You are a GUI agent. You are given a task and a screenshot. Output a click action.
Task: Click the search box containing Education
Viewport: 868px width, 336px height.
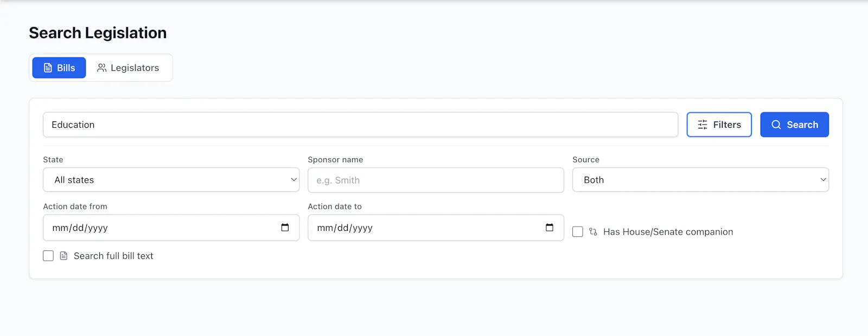tap(360, 125)
